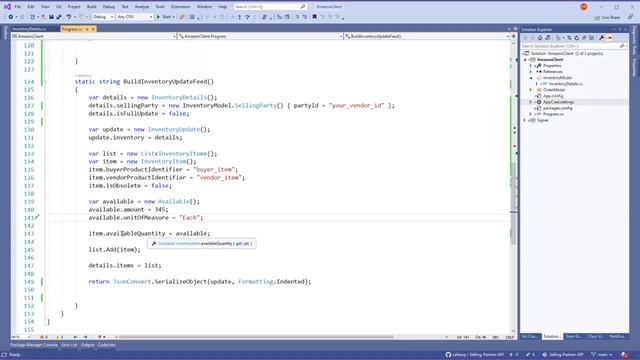
Task: Click Refresh icon in Solution Explorer
Action: (x=576, y=38)
